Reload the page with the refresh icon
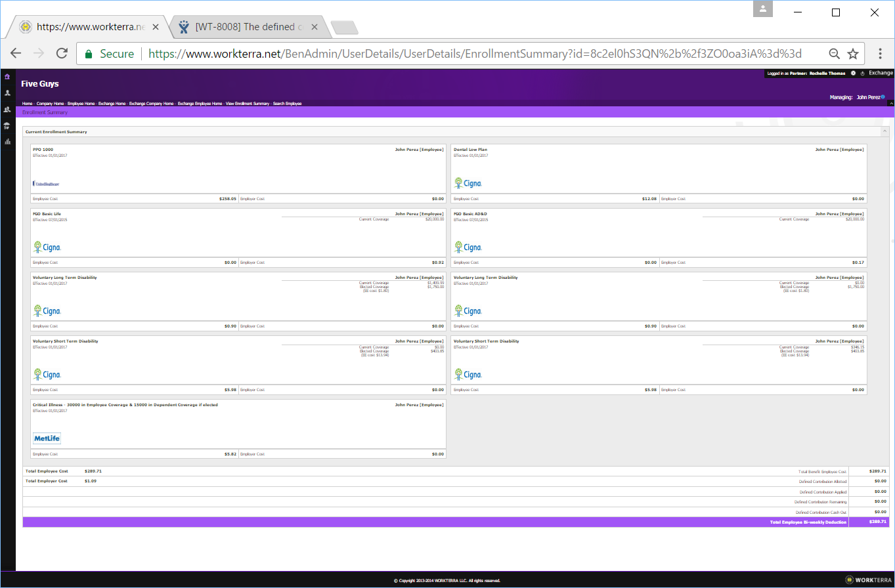Image resolution: width=895 pixels, height=588 pixels. [x=62, y=54]
